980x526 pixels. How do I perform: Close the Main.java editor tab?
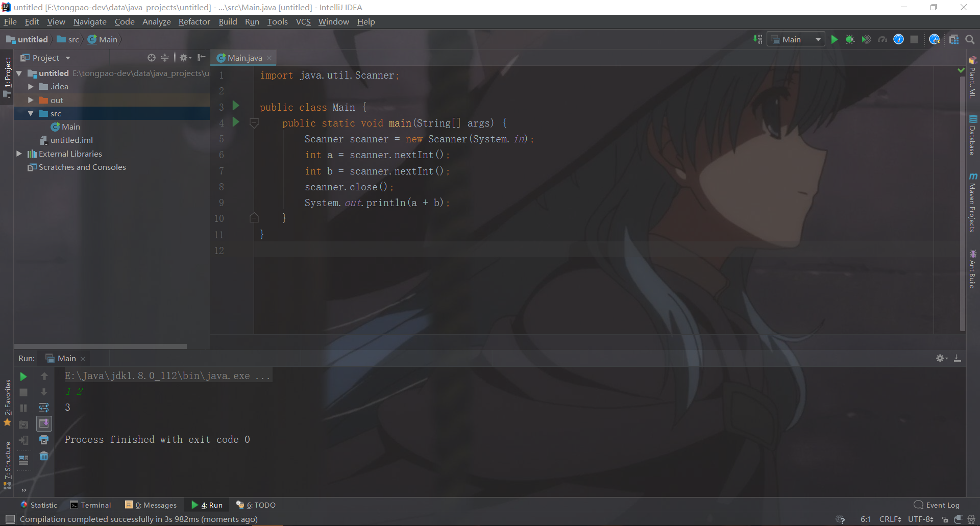[269, 58]
